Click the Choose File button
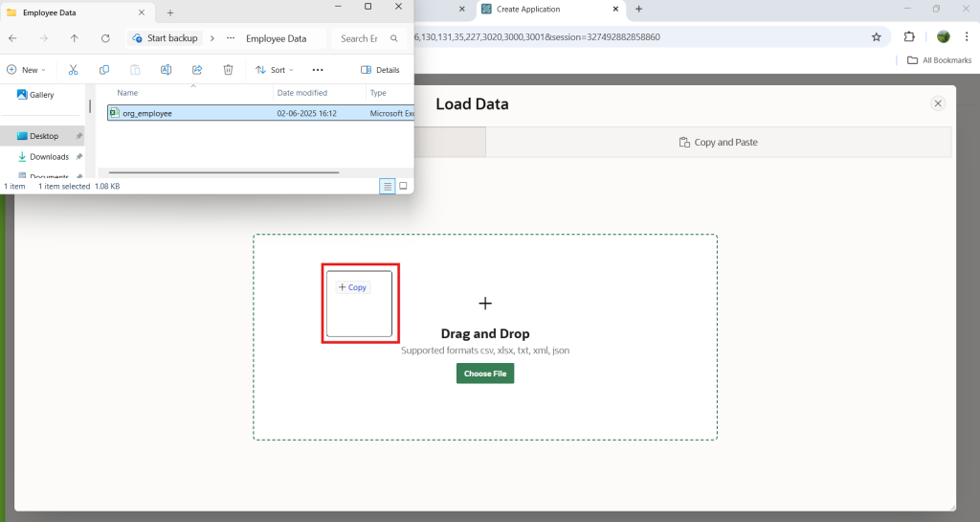This screenshot has height=522, width=980. tap(485, 374)
